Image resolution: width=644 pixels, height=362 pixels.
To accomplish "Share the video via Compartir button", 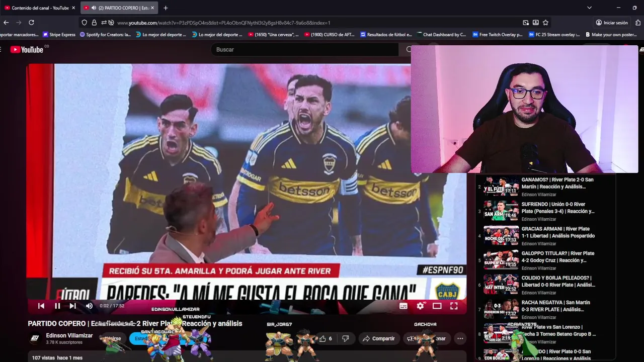I will 379,338.
